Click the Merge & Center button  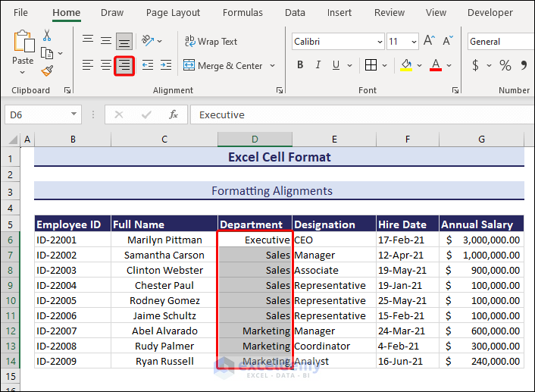pyautogui.click(x=223, y=66)
